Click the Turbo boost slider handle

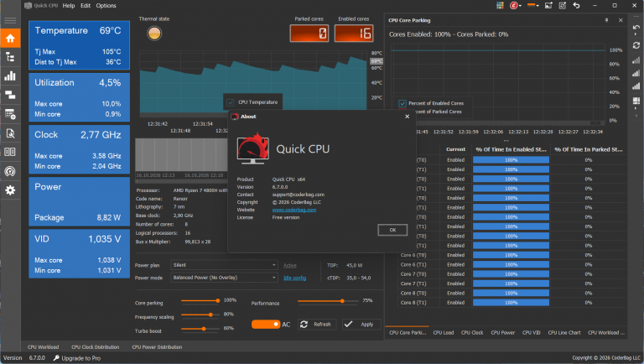204,329
